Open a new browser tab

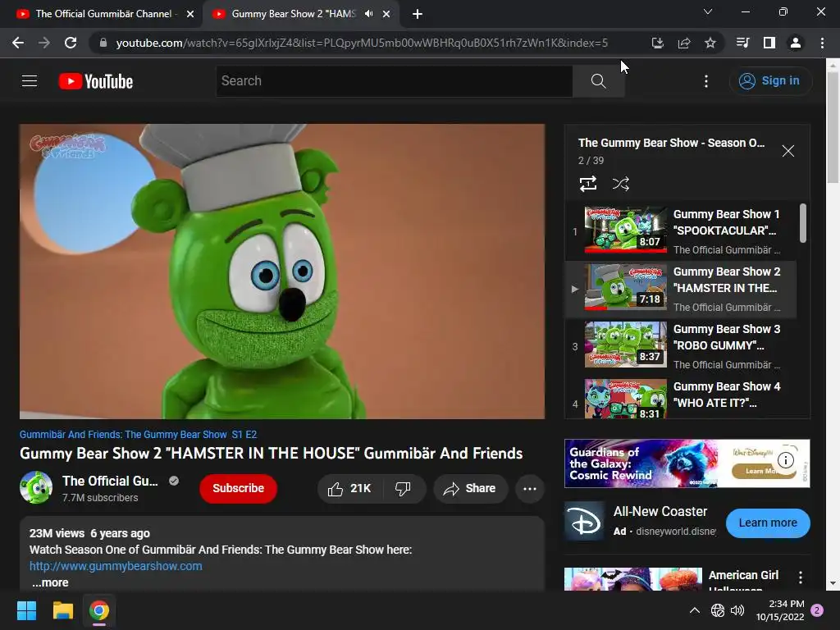click(x=418, y=14)
